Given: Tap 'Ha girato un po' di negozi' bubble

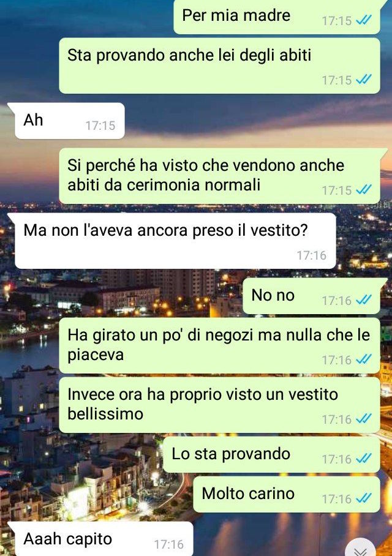Looking at the screenshot, I should click(x=220, y=345).
